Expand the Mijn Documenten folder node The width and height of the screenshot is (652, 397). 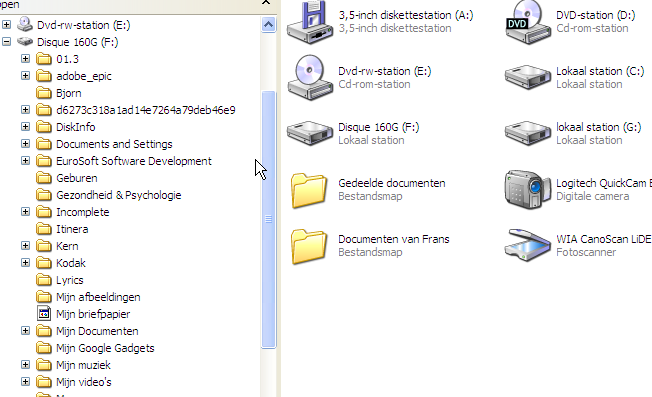click(x=25, y=330)
